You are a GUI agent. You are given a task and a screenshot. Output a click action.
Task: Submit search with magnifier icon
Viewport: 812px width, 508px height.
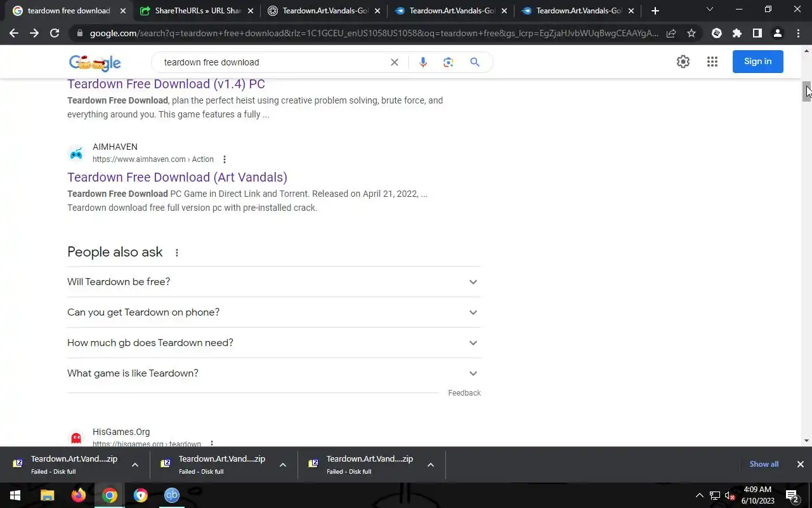475,62
